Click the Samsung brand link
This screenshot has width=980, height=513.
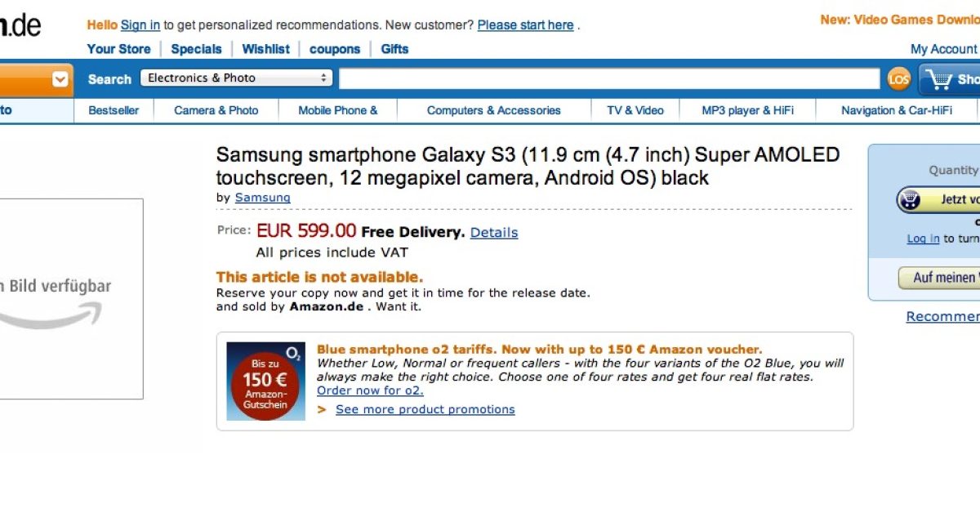[x=262, y=198]
